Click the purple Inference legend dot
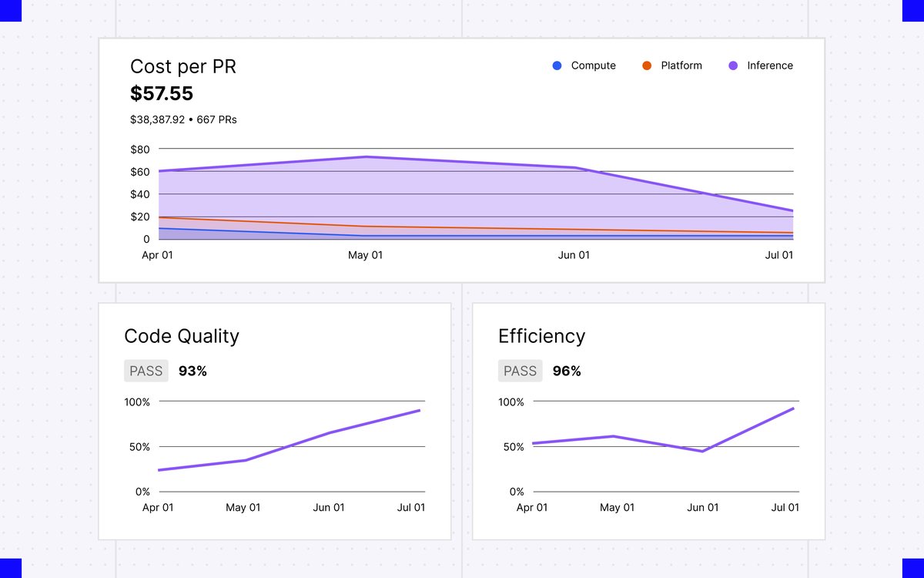 733,66
